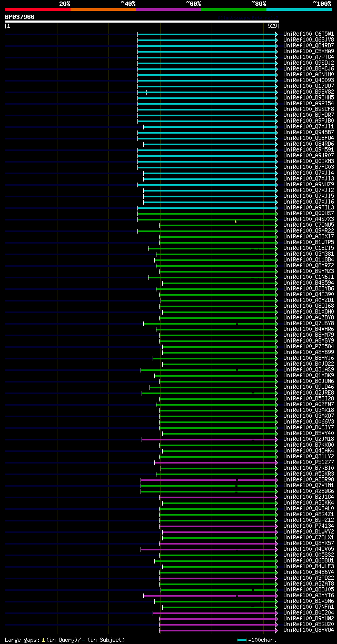The image size is (337, 644).
Task: Open hit UniRef100_Q7V1M1
Action: tap(309, 485)
